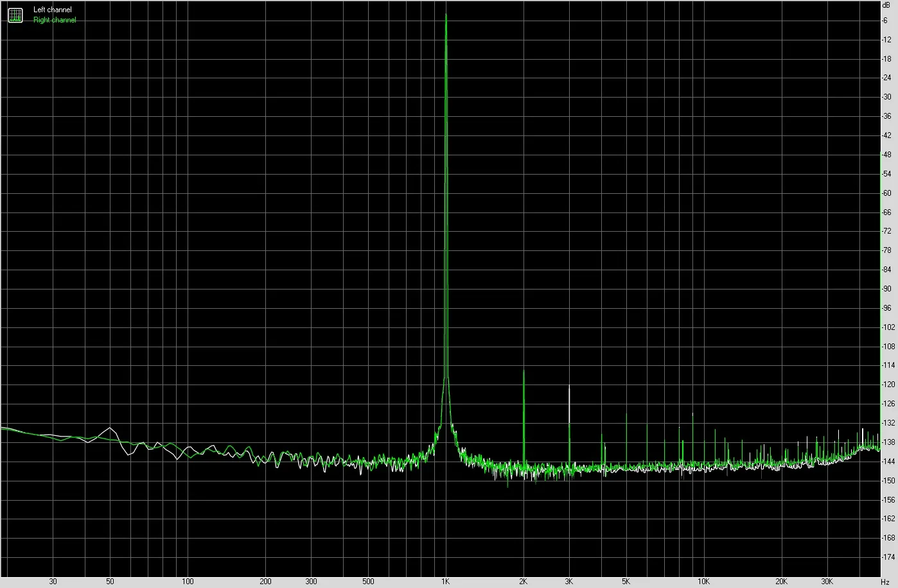Click the -60 dB scale value
This screenshot has width=898, height=588.
(887, 193)
